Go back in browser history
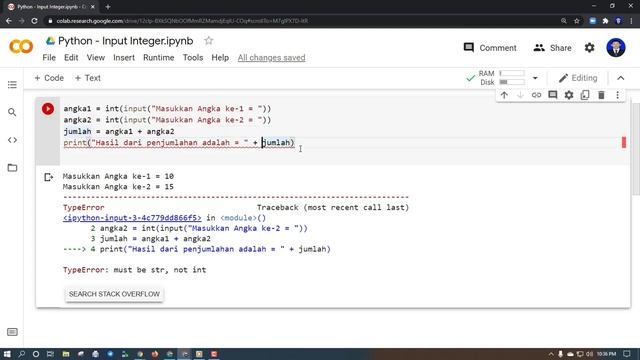 point(9,21)
